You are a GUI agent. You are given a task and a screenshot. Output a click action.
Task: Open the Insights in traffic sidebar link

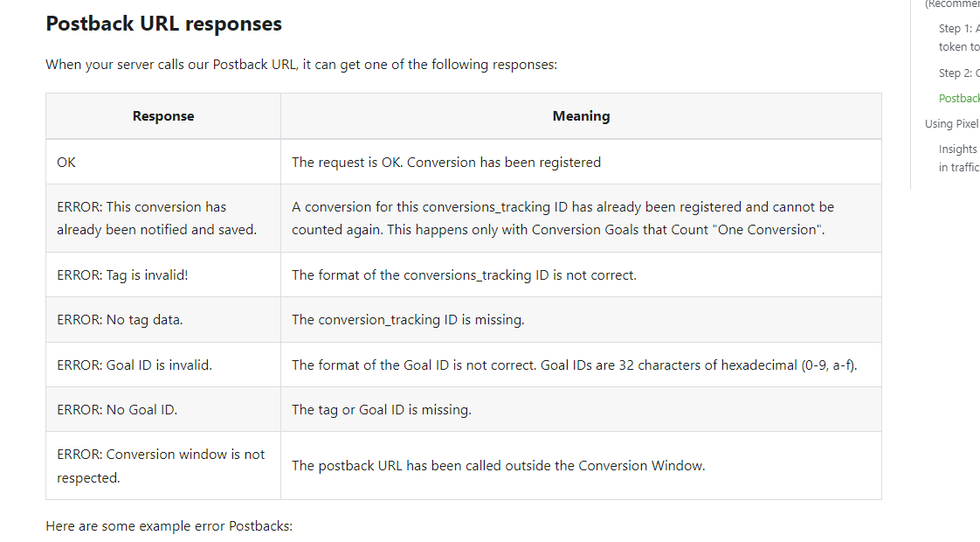point(959,158)
